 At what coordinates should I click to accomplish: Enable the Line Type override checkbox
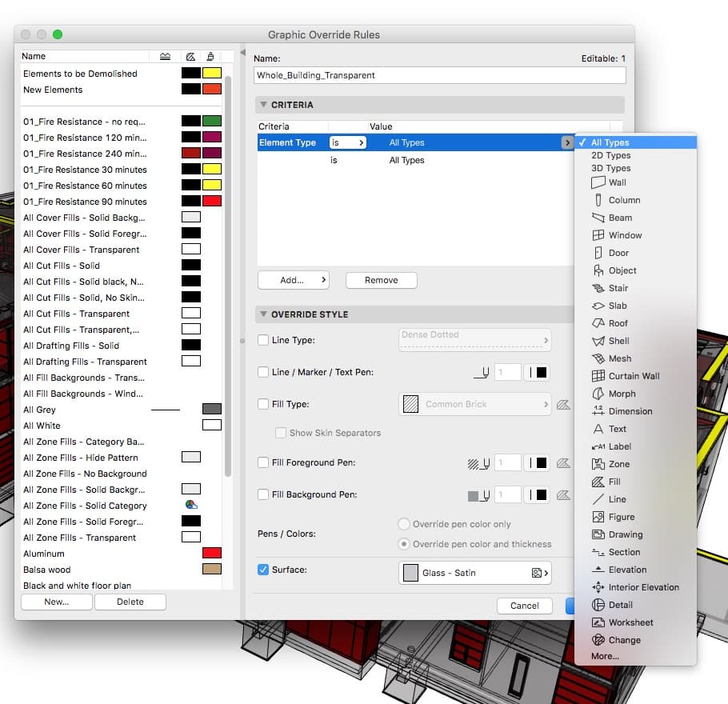262,340
